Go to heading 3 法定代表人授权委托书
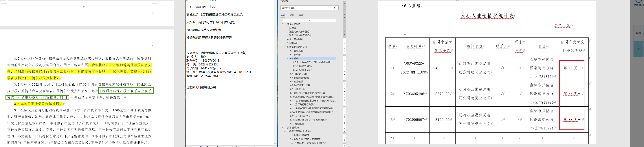Viewport: 644px width, 147px height. pyautogui.click(x=299, y=35)
